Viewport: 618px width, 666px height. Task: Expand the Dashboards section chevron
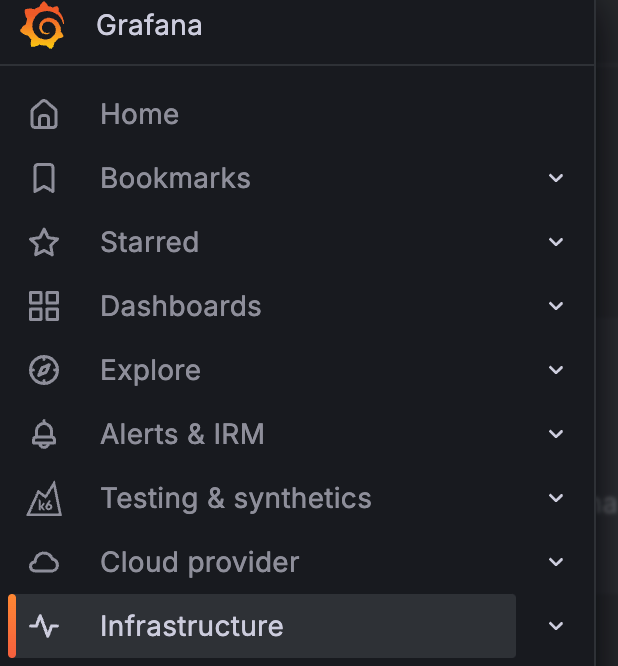coord(557,306)
